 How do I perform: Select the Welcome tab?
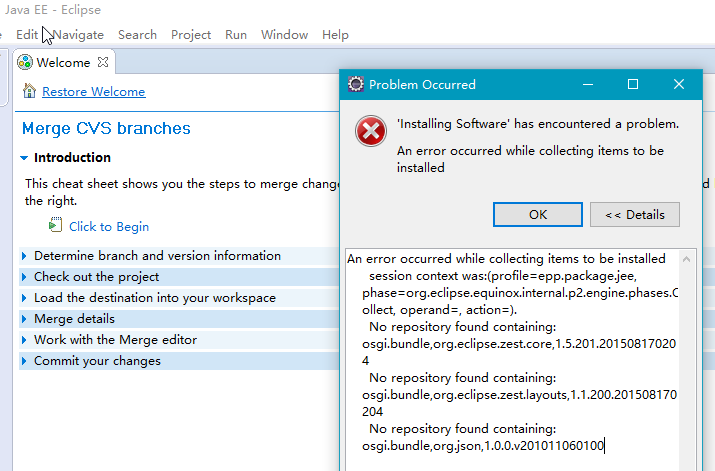pyautogui.click(x=63, y=62)
